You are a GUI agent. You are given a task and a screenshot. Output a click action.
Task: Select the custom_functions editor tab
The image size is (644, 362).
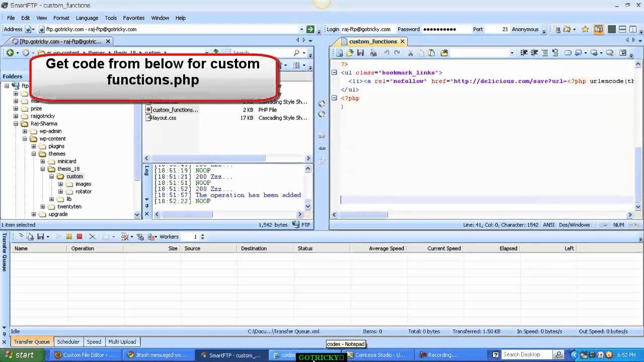point(372,41)
